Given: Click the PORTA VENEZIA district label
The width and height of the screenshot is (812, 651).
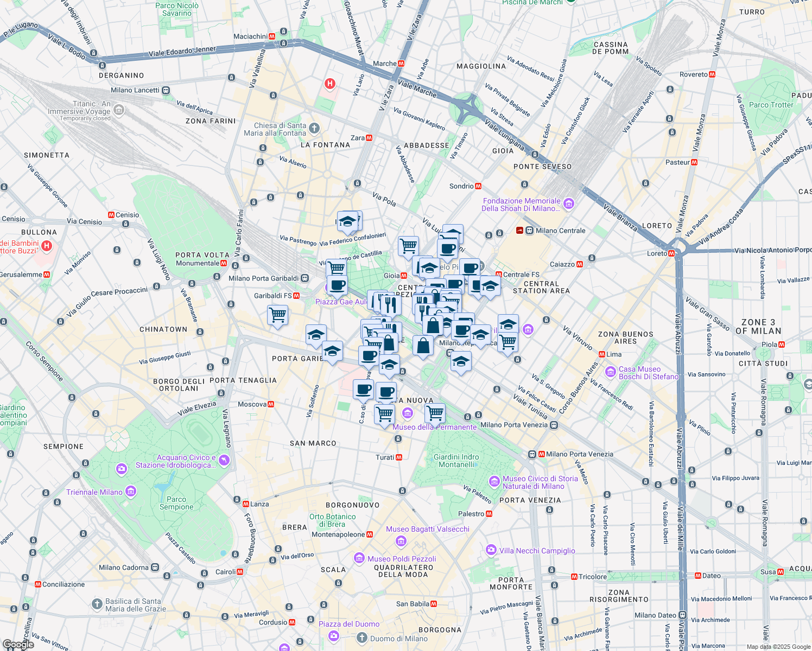Looking at the screenshot, I should coord(530,500).
